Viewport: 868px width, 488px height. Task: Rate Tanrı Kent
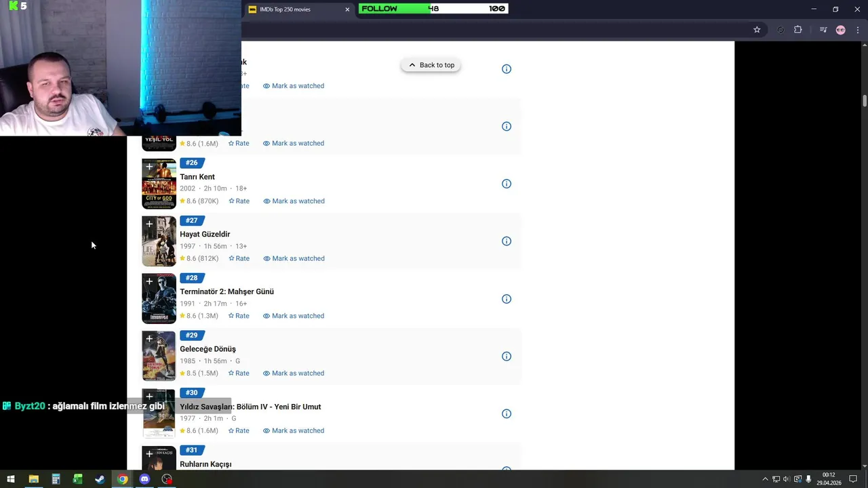pos(239,201)
